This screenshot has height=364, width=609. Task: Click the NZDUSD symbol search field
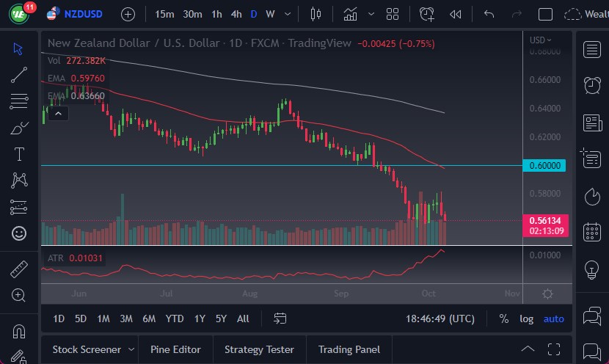tap(81, 14)
